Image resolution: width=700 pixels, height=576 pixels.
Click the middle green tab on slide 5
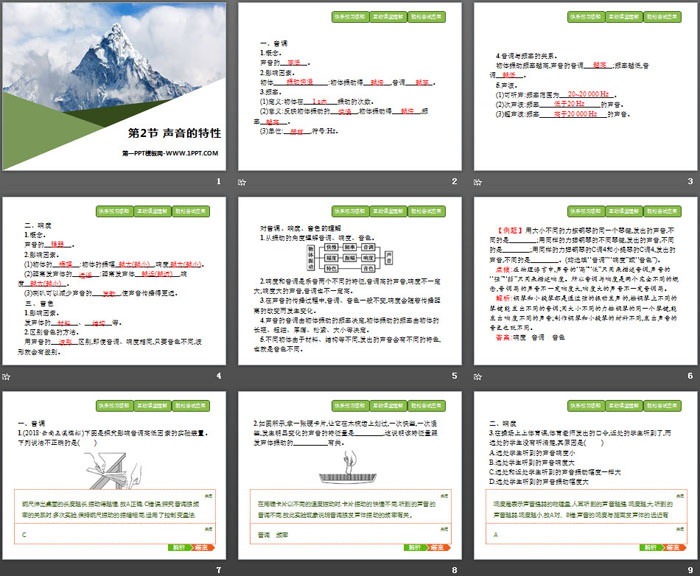388,211
